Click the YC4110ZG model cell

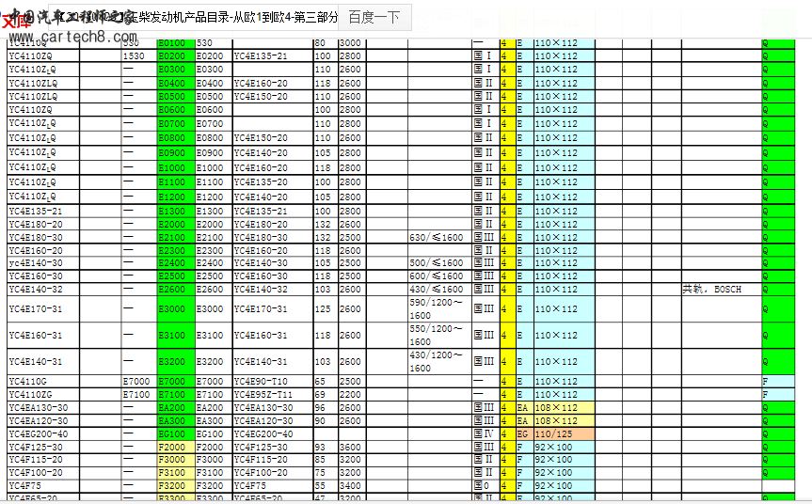(x=43, y=394)
